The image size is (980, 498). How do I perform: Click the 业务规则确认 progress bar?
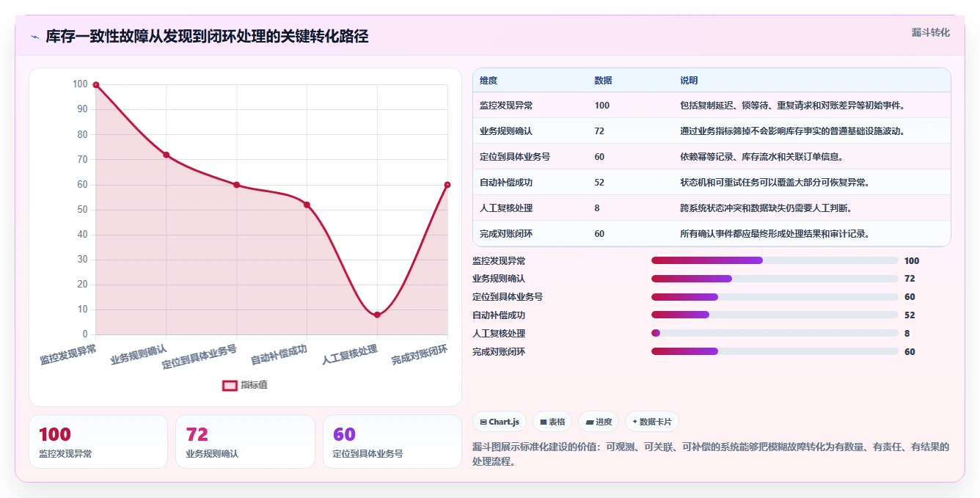tap(775, 279)
